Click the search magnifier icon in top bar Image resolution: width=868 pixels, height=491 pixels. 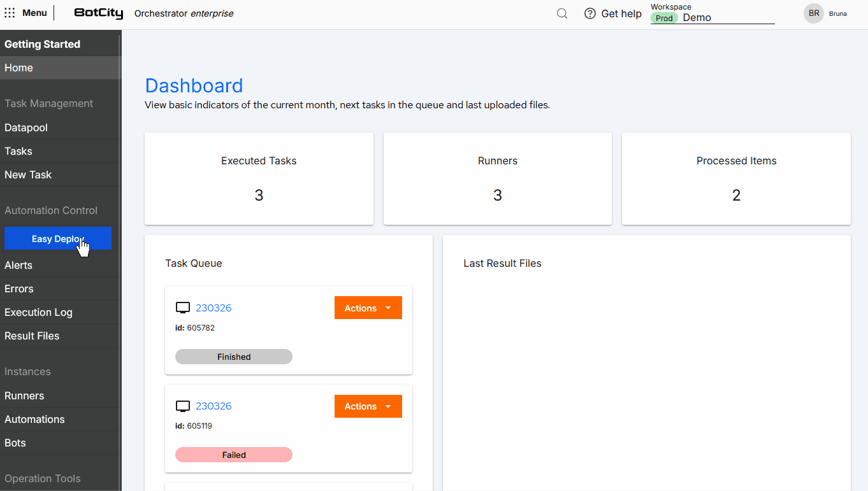(x=561, y=13)
